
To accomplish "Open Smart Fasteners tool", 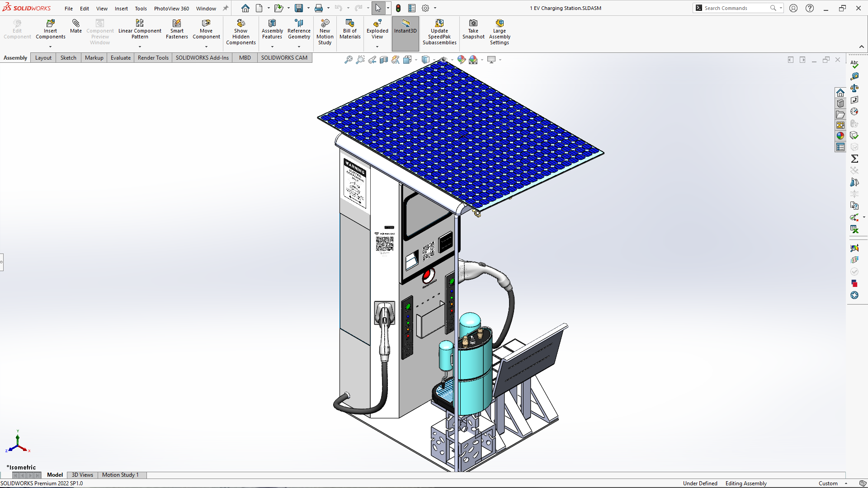I will pos(177,29).
